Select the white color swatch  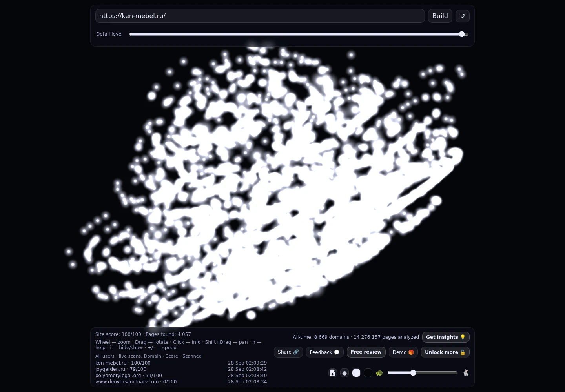click(356, 373)
